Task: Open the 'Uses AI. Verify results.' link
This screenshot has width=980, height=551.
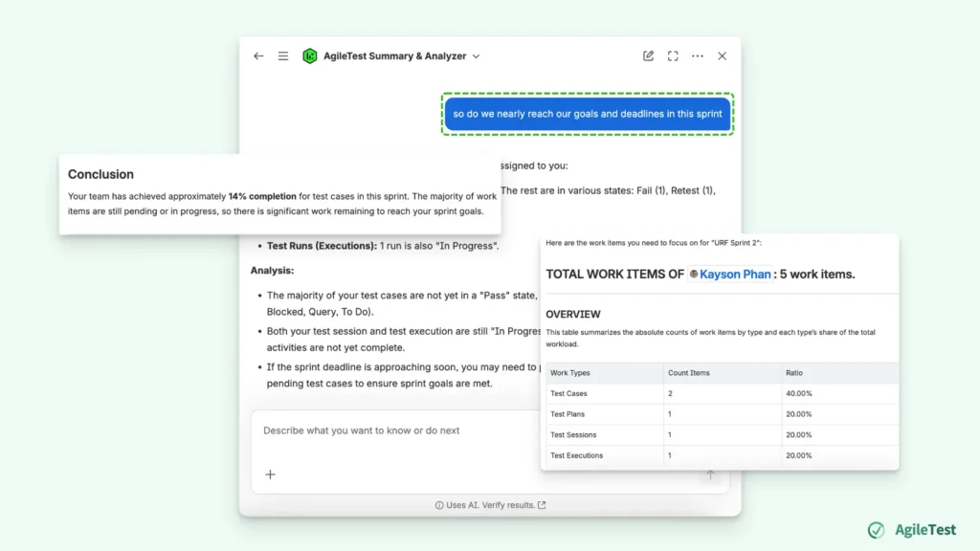Action: tap(497, 505)
